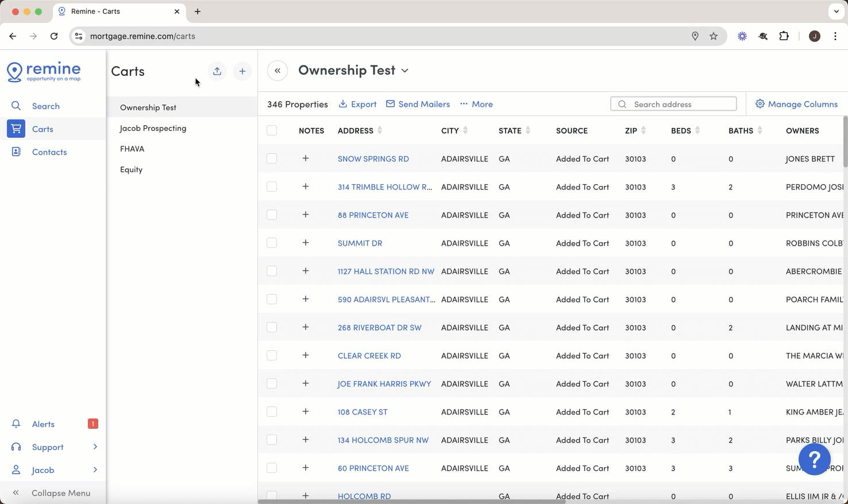Check the 590 ADAIRSVL PLEASANT row checkbox
Image resolution: width=848 pixels, height=504 pixels.
point(272,299)
